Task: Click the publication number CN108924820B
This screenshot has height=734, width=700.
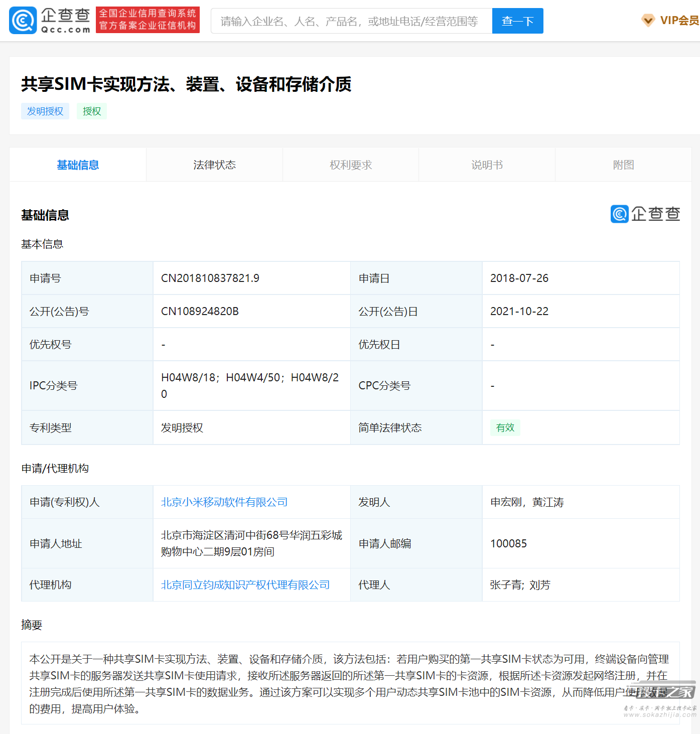Action: [x=200, y=312]
